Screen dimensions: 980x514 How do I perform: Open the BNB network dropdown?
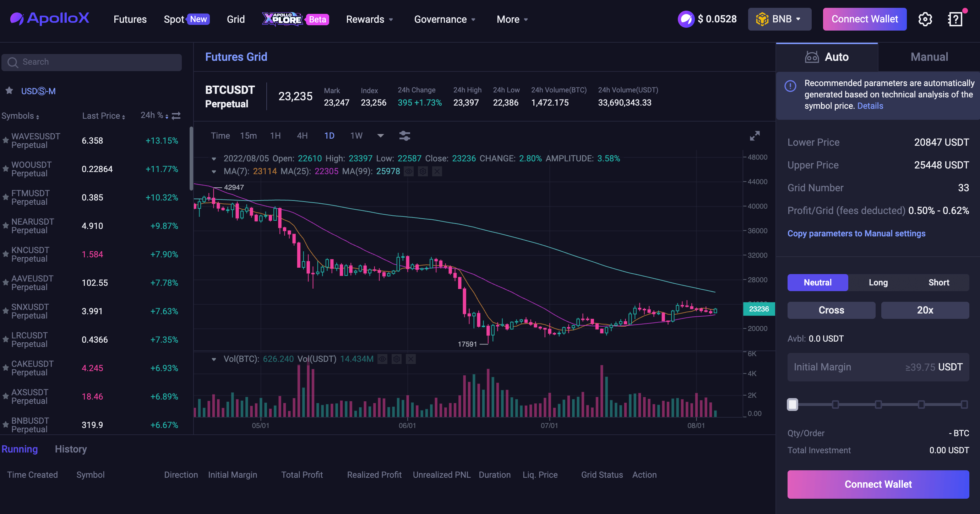pyautogui.click(x=779, y=19)
